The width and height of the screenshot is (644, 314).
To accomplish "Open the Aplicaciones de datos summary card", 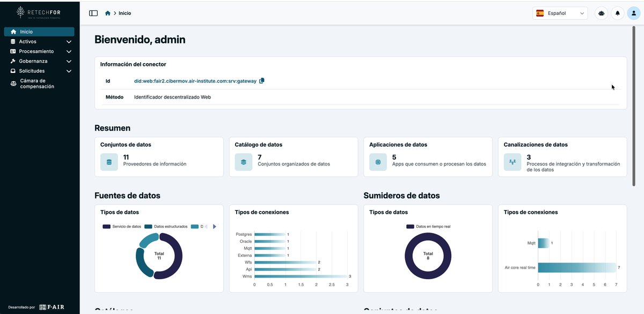I will [x=428, y=156].
